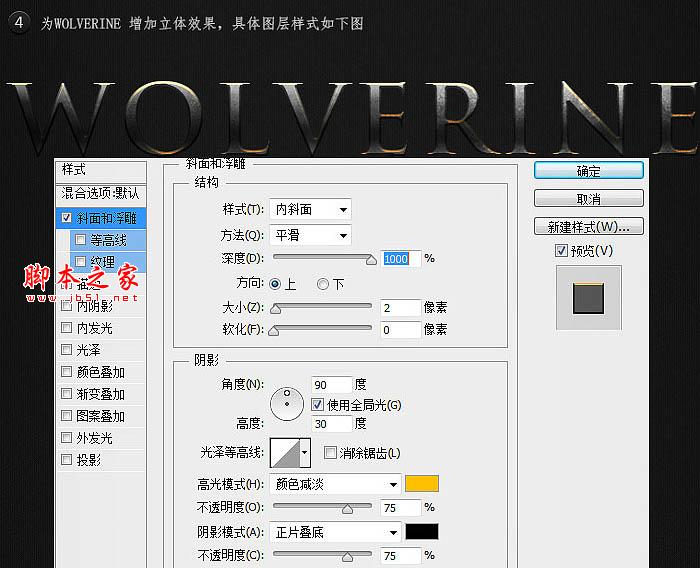The height and width of the screenshot is (568, 700).
Task: Enable the 内发光 inner glow checkbox
Action: tap(67, 328)
